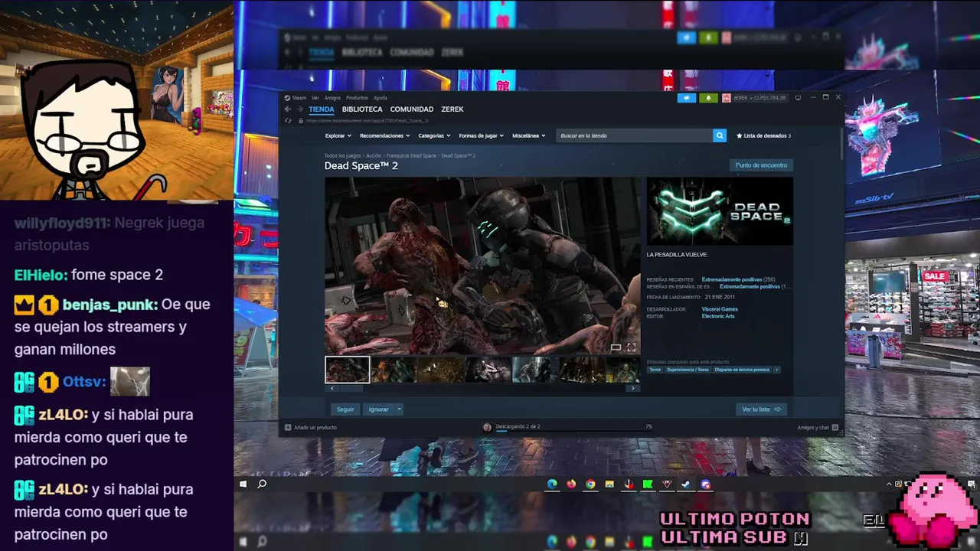Open Windows taskbar search
The width and height of the screenshot is (980, 551).
[262, 484]
